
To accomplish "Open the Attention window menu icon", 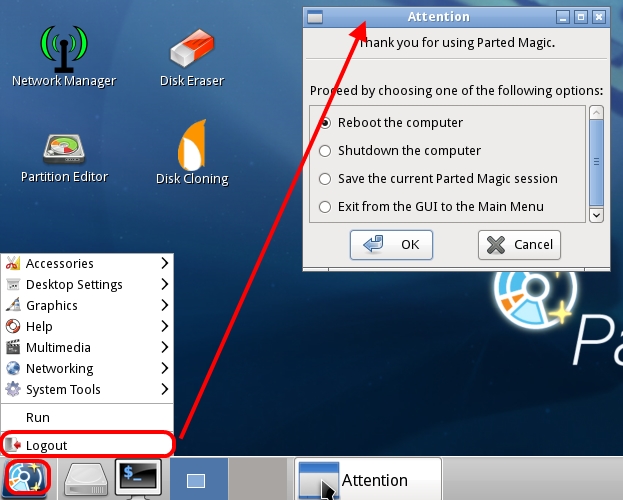I will [x=315, y=17].
